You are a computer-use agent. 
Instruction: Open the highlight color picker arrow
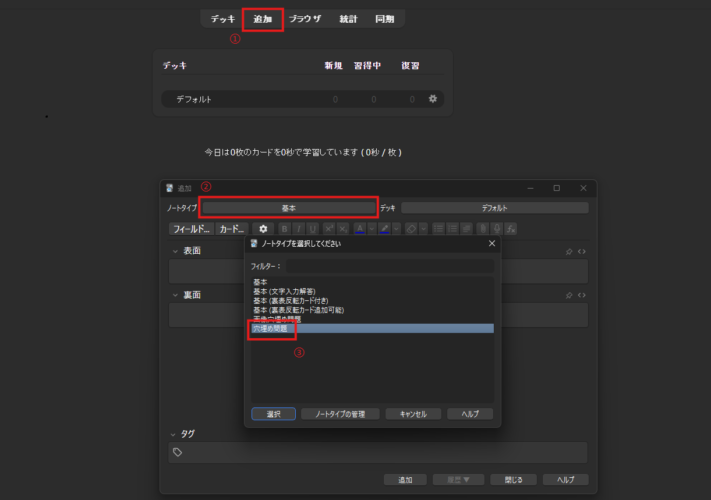pos(396,229)
